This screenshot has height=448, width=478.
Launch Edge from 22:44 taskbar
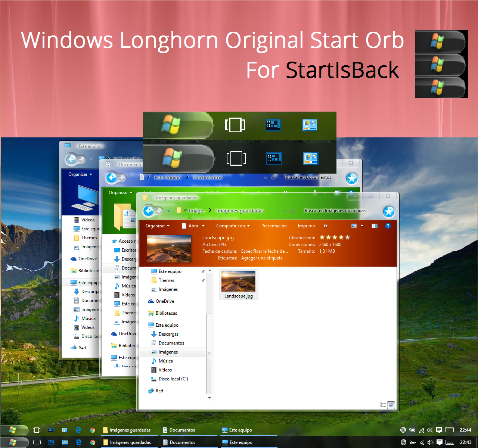(78, 430)
